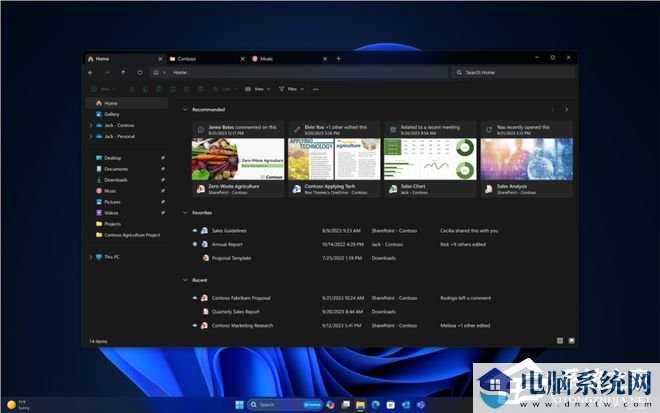
Task: Click in the Search Home field
Action: [x=514, y=72]
